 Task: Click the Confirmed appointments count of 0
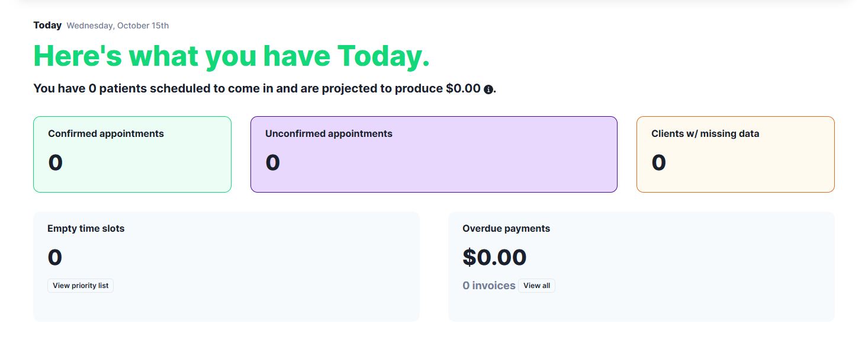[56, 162]
